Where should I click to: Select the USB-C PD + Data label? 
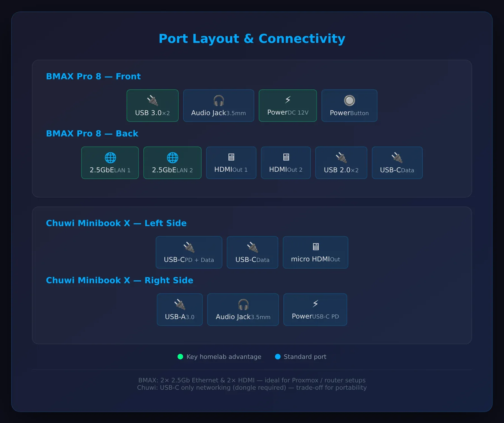tap(189, 260)
